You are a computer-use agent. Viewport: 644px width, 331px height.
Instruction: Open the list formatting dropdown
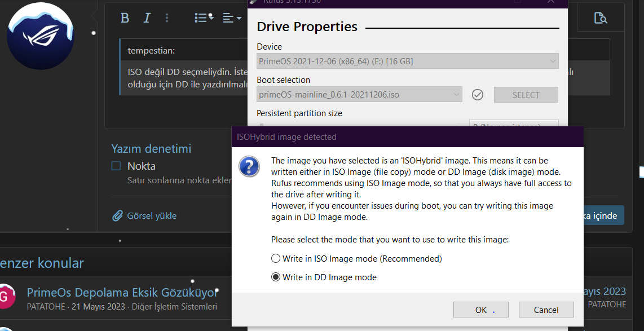[204, 17]
